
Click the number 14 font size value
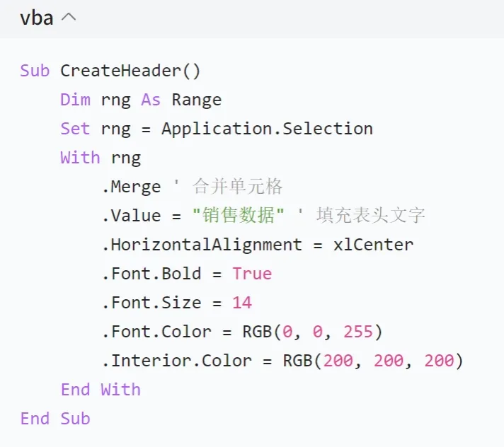(242, 303)
